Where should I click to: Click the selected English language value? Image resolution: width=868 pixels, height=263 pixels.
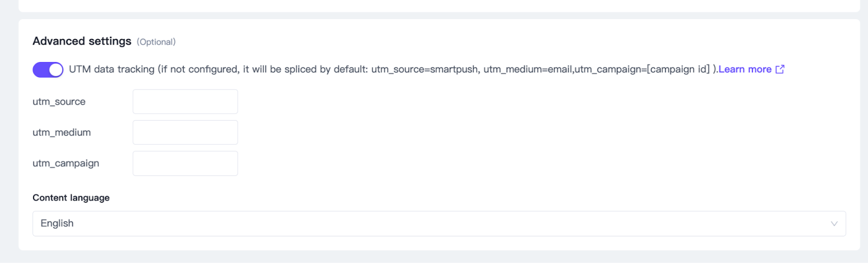pyautogui.click(x=57, y=223)
